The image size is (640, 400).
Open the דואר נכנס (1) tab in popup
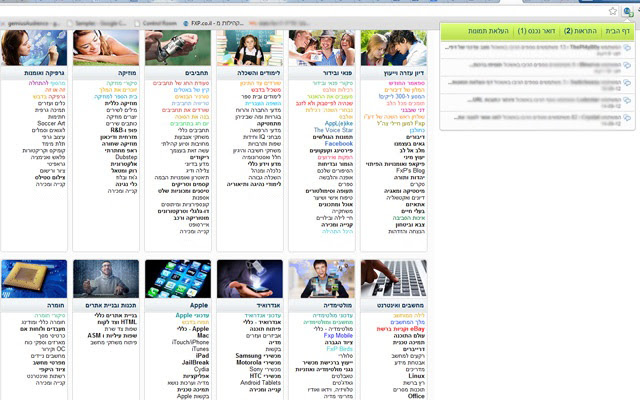tap(536, 31)
